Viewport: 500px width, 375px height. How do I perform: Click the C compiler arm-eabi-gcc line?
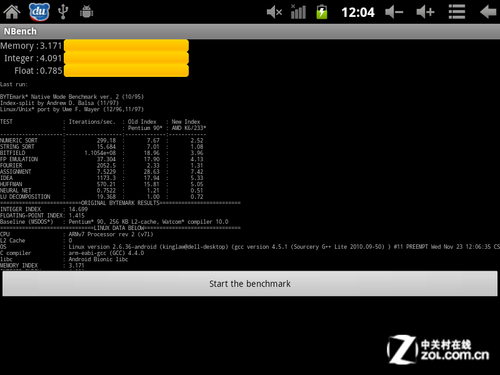tap(72, 253)
